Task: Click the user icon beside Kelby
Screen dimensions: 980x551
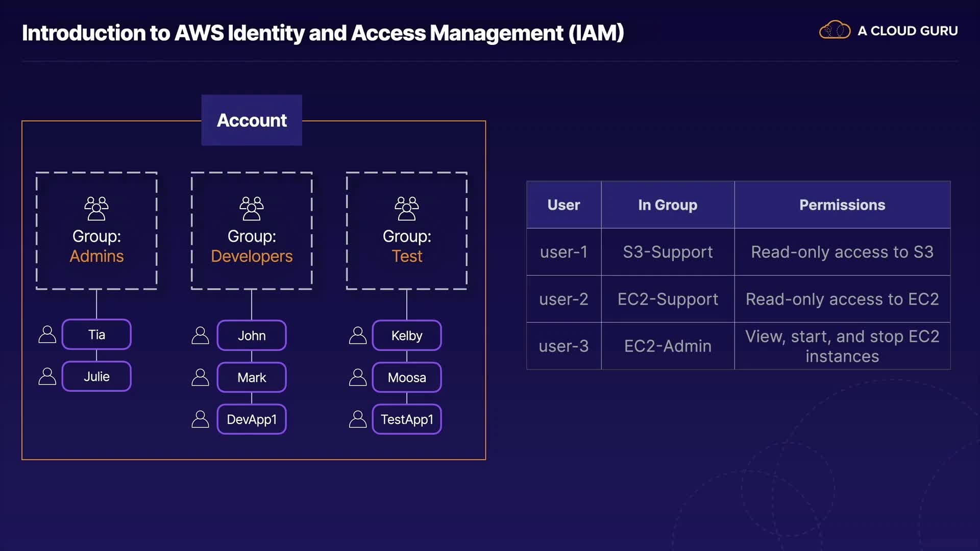Action: [358, 336]
